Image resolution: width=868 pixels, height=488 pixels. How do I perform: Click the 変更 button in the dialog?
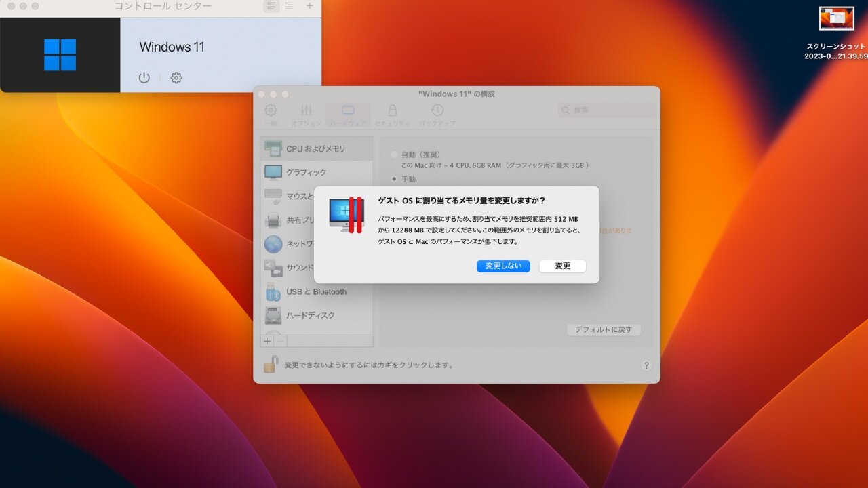pyautogui.click(x=563, y=266)
